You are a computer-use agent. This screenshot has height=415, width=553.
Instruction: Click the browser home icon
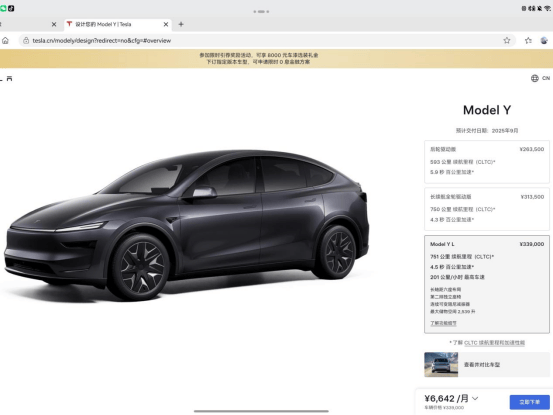click(x=5, y=41)
